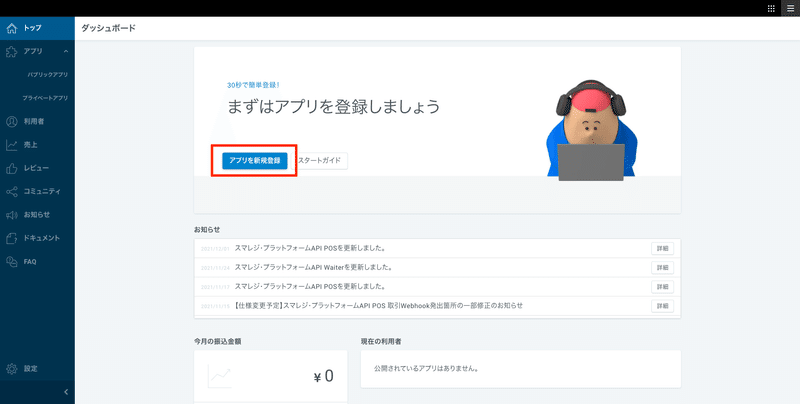Click the API Waiterを更新しました notice text
800x404 pixels.
[x=313, y=268]
